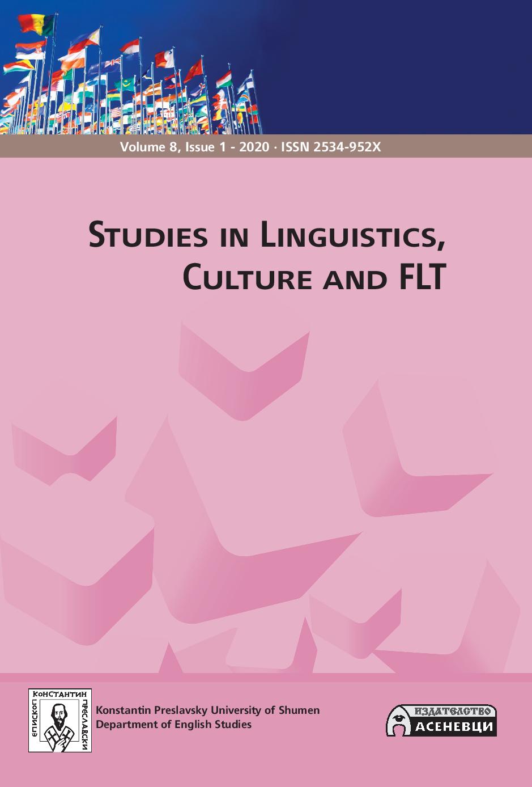Click 'Department of English Studies' text

click(x=174, y=725)
